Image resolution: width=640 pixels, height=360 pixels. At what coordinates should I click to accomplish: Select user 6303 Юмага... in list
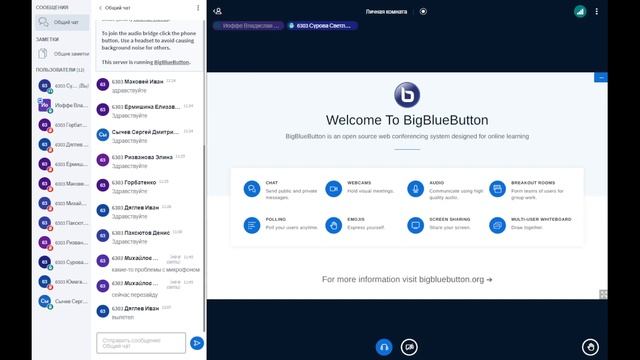tap(63, 282)
